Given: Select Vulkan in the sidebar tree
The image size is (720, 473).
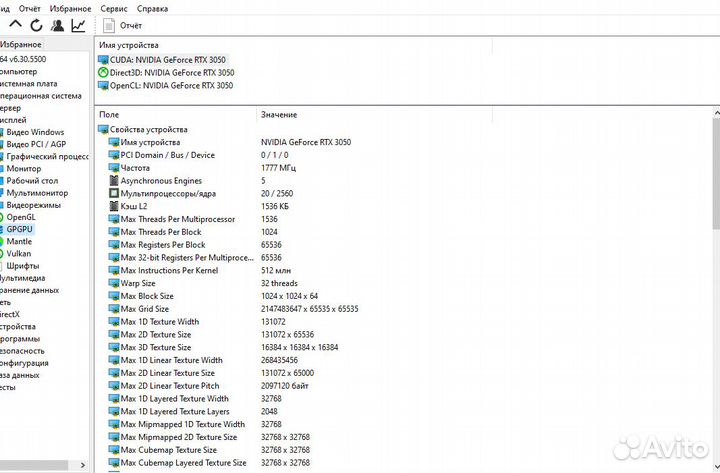Looking at the screenshot, I should tap(18, 253).
